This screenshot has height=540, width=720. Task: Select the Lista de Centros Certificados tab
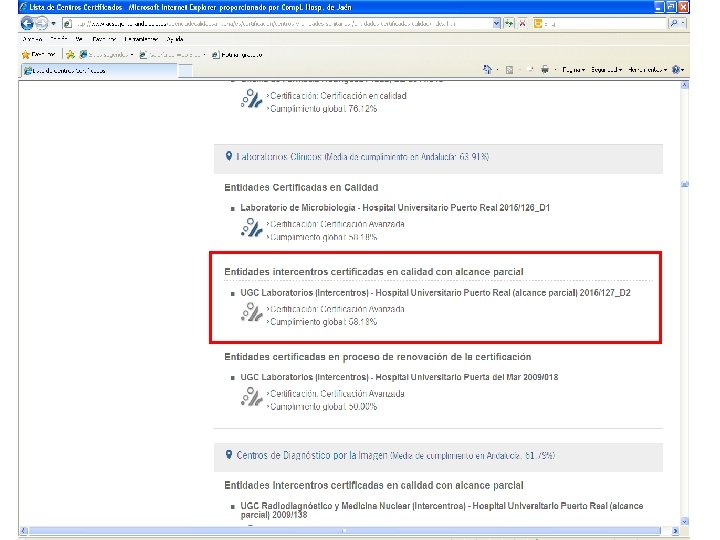click(x=99, y=70)
